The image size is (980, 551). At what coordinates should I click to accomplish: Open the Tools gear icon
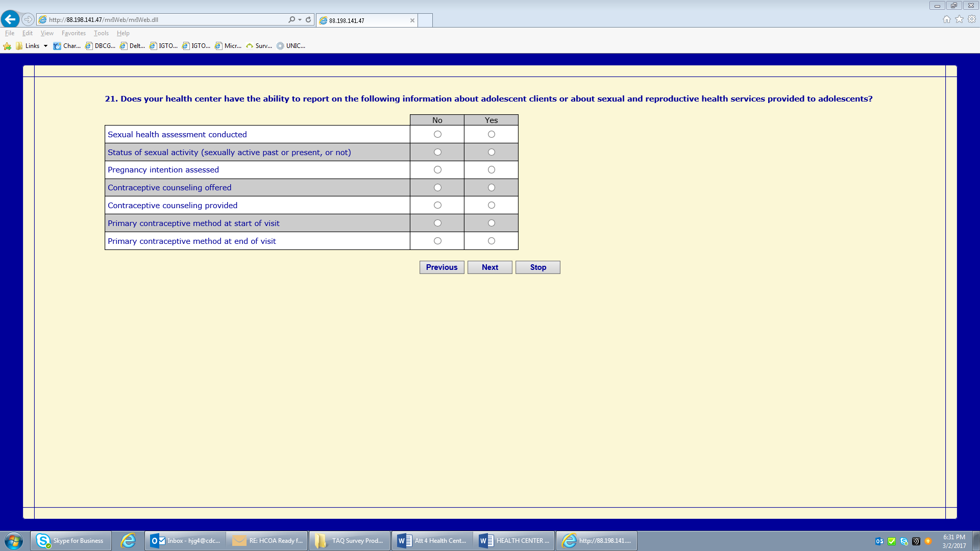click(972, 19)
